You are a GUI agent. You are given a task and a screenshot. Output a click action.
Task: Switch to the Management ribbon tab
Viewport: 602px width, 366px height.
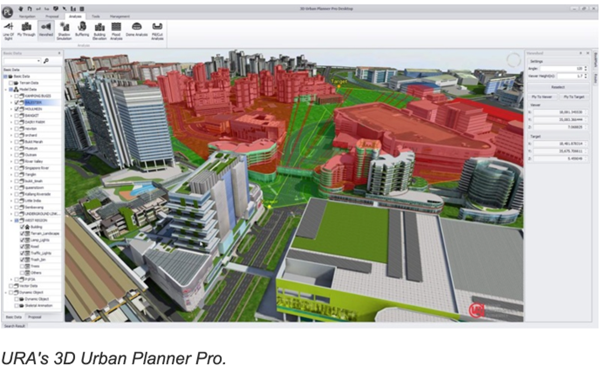(120, 17)
